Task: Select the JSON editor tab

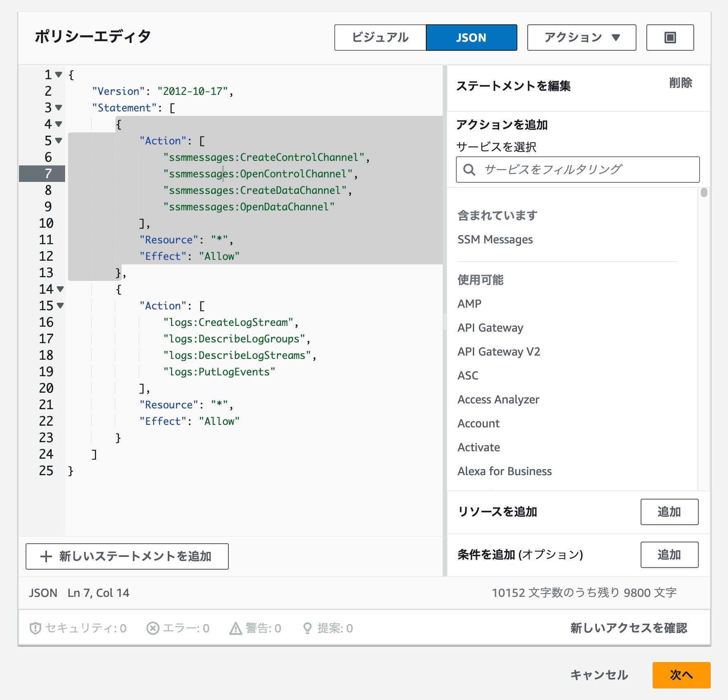Action: click(x=471, y=38)
